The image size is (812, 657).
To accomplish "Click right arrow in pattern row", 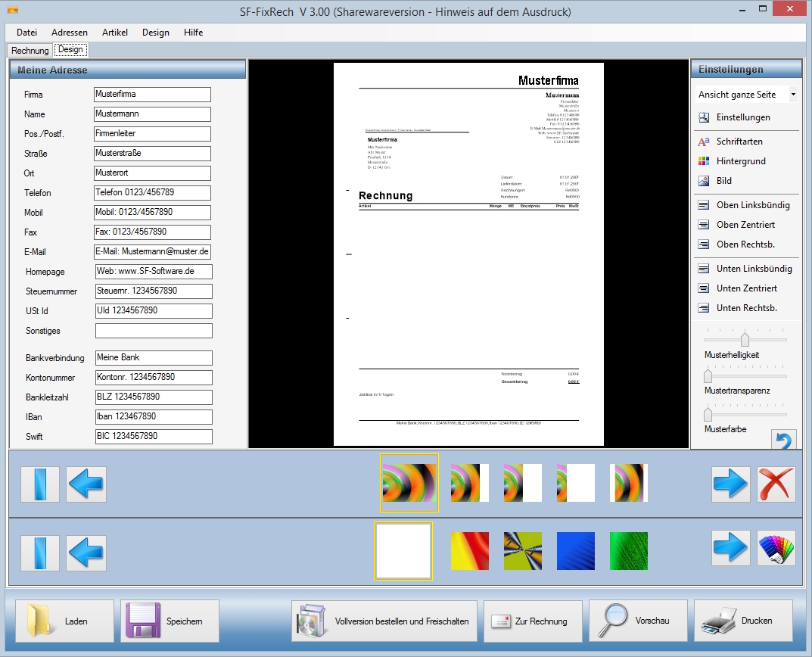I will click(731, 484).
